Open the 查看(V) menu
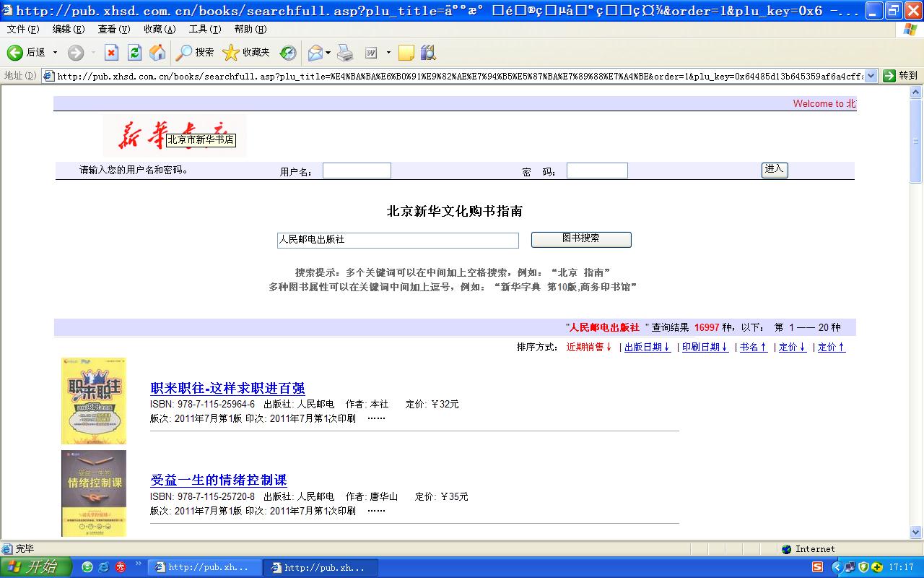Image resolution: width=924 pixels, height=578 pixels. click(114, 29)
